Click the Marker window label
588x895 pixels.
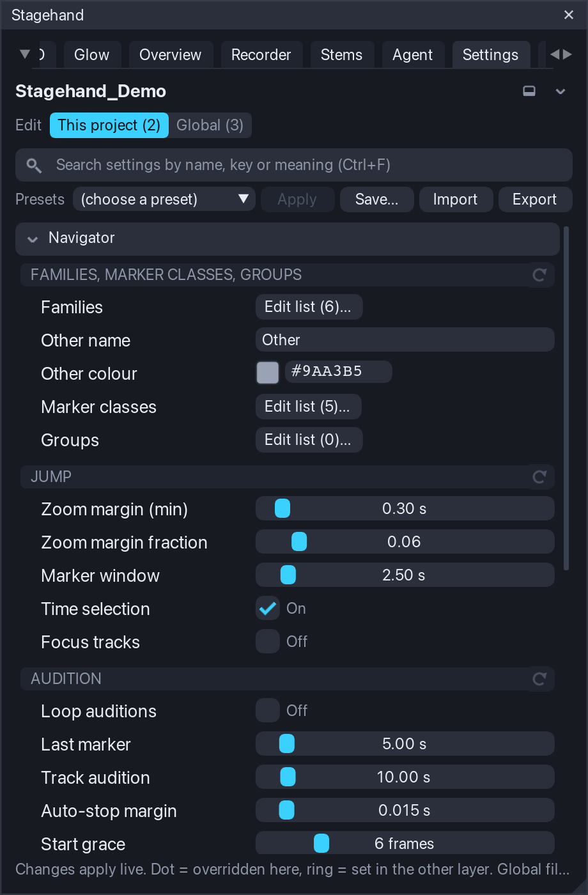100,576
